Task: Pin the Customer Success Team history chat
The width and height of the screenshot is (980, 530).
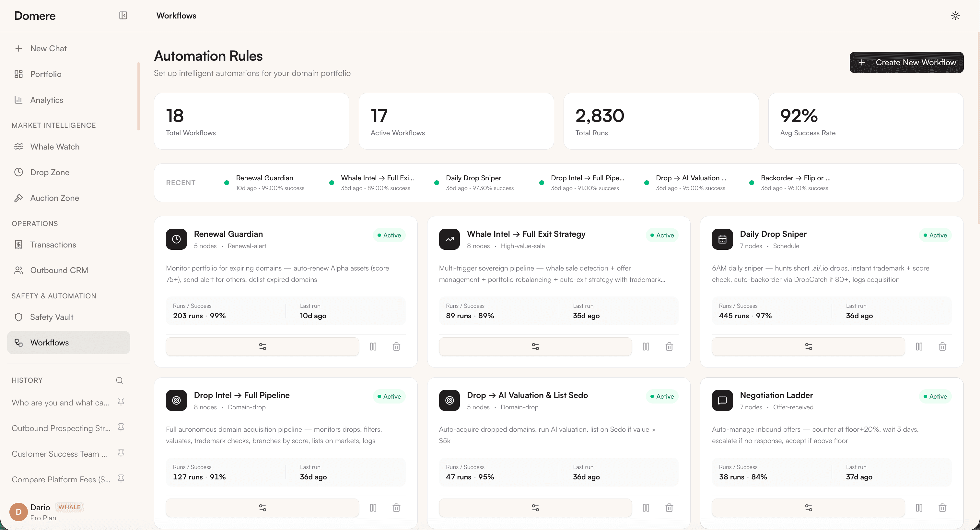Action: coord(121,453)
